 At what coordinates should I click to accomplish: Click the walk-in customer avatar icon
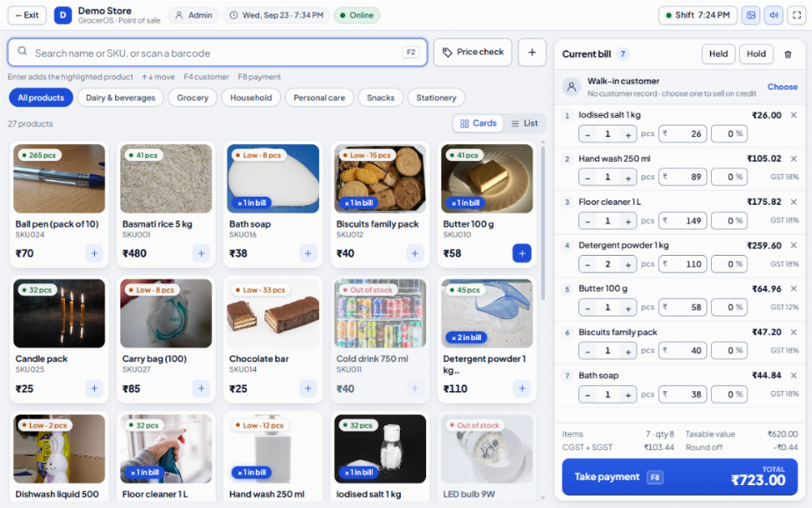pyautogui.click(x=572, y=87)
